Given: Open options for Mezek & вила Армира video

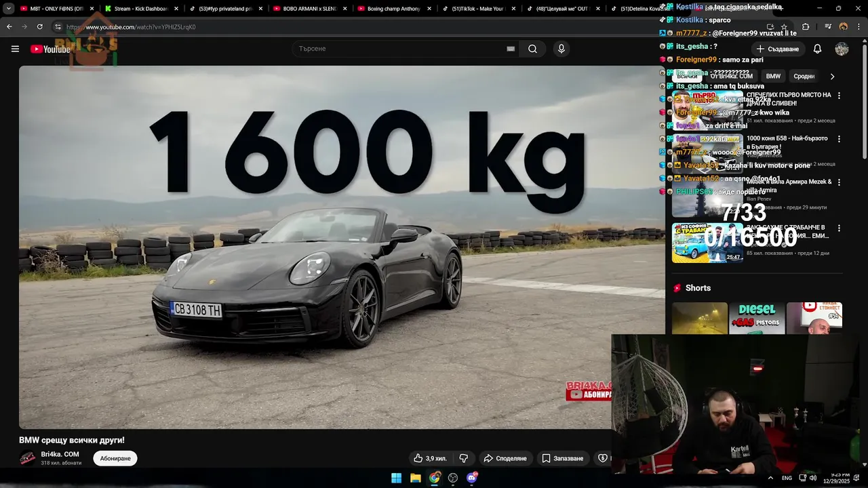Looking at the screenshot, I should point(839,182).
